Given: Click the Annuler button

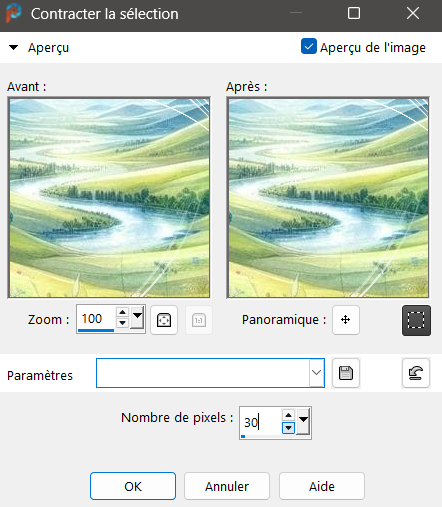Looking at the screenshot, I should 227,486.
